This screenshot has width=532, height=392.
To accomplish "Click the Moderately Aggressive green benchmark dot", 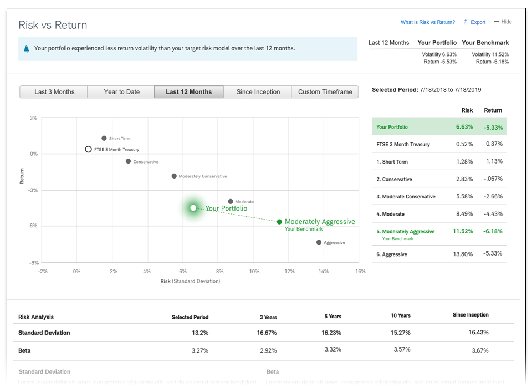I will click(279, 222).
